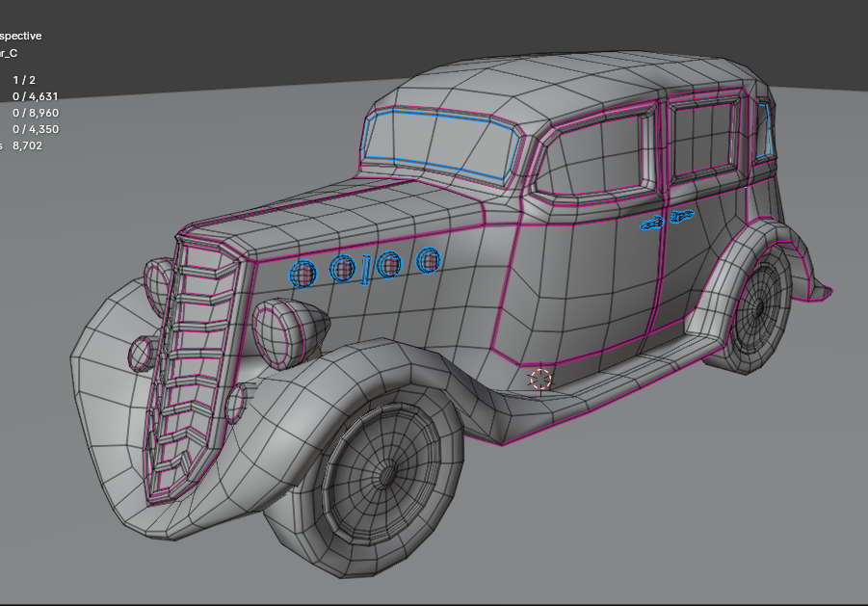Viewport: 868px width, 606px height.
Task: Click the slatted radiator grille
Action: point(193,367)
